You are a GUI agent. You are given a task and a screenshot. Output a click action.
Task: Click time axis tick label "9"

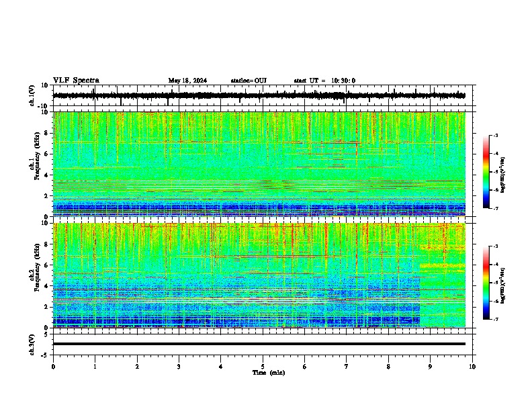coord(430,367)
